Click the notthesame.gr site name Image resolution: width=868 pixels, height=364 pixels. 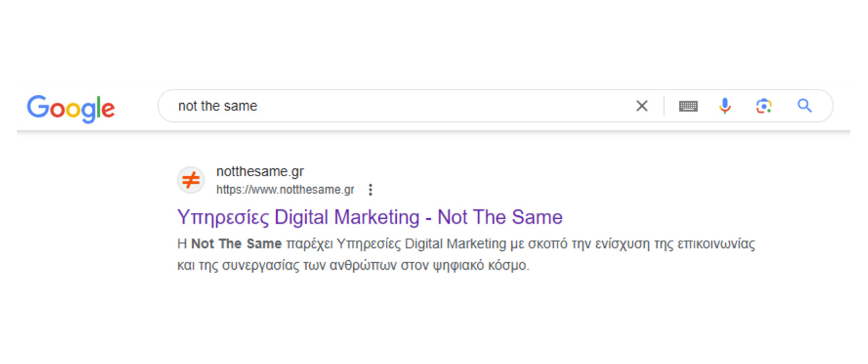260,171
